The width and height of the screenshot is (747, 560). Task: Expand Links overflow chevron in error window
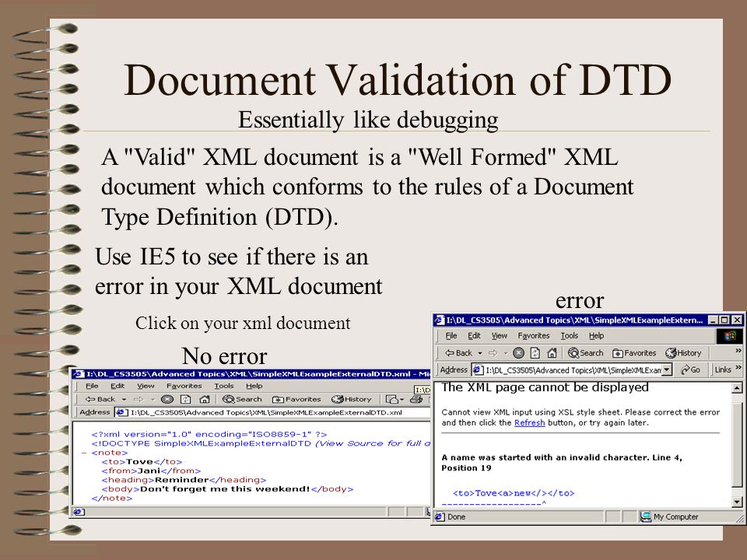pyautogui.click(x=738, y=368)
